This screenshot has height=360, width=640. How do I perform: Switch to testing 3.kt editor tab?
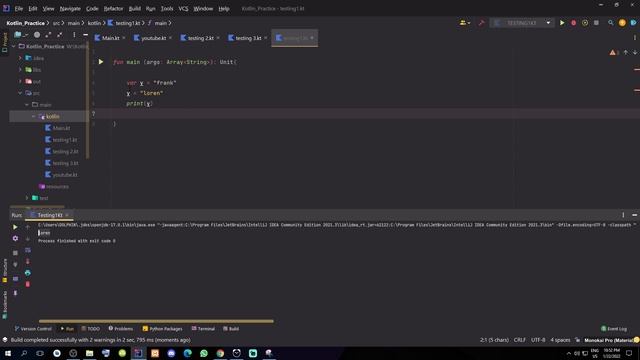pyautogui.click(x=248, y=38)
